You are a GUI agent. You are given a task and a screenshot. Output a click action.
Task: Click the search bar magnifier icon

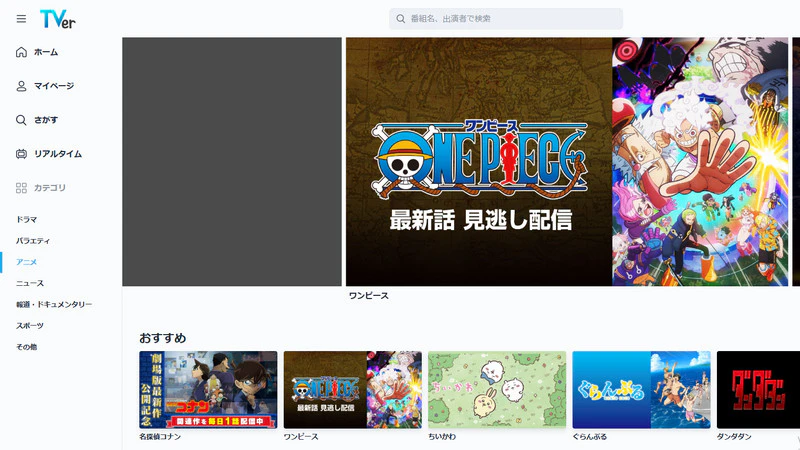401,19
